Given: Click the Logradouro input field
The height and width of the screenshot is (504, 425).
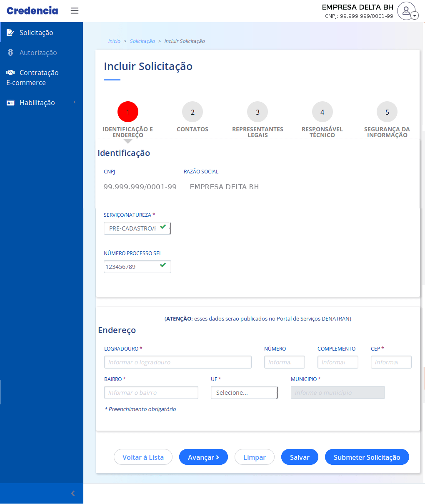Looking at the screenshot, I should pos(178,362).
